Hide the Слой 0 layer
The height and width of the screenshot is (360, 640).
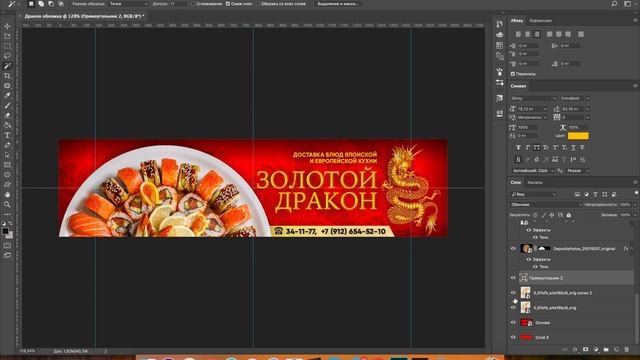pos(513,338)
